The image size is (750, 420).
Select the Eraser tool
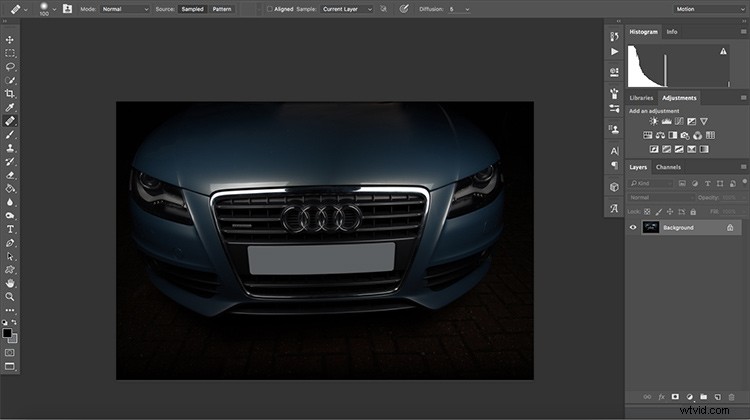click(10, 175)
